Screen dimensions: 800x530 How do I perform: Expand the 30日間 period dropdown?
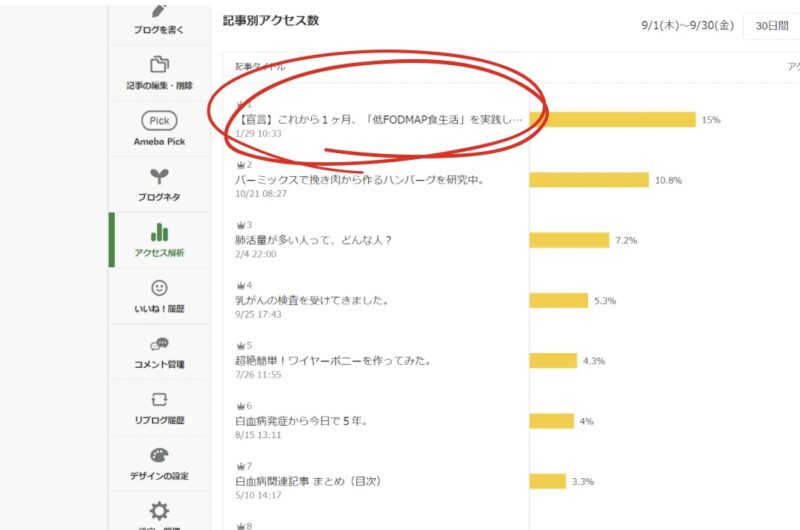pos(771,25)
